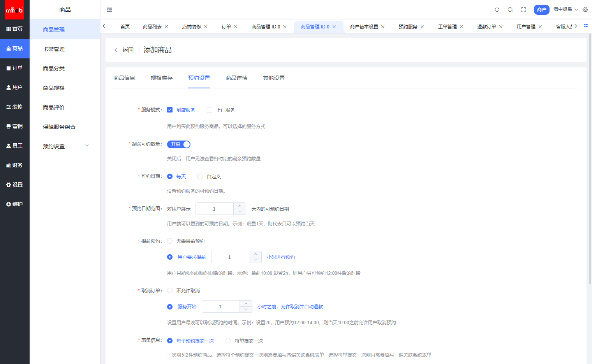This screenshot has height=364, width=592.
Task: Open the tab grid menu icon
Action: 585,26
